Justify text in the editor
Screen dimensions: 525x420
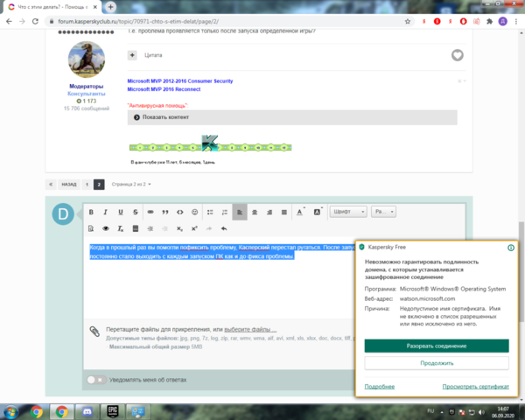coord(283,212)
